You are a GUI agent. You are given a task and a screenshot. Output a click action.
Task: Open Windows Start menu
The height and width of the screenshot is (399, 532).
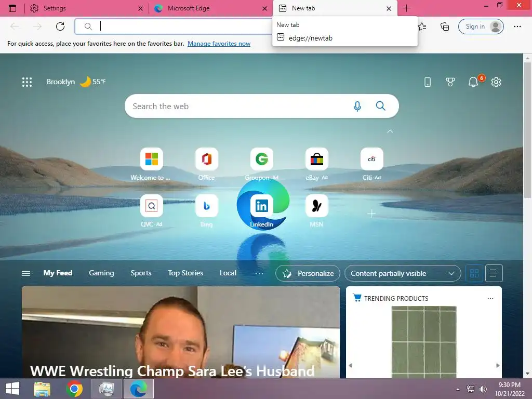(12, 389)
